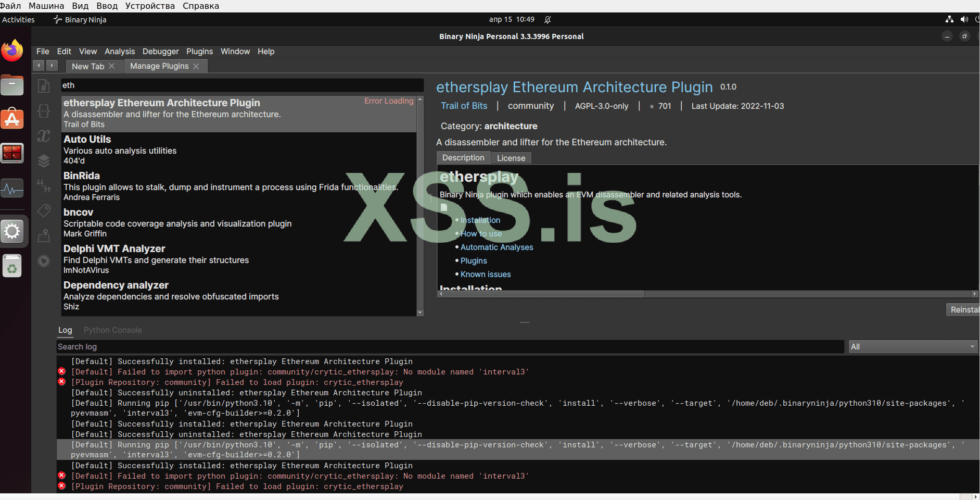Viewport: 980px width, 500px height.
Task: Select the BinRida plugin entry
Action: pos(239,186)
